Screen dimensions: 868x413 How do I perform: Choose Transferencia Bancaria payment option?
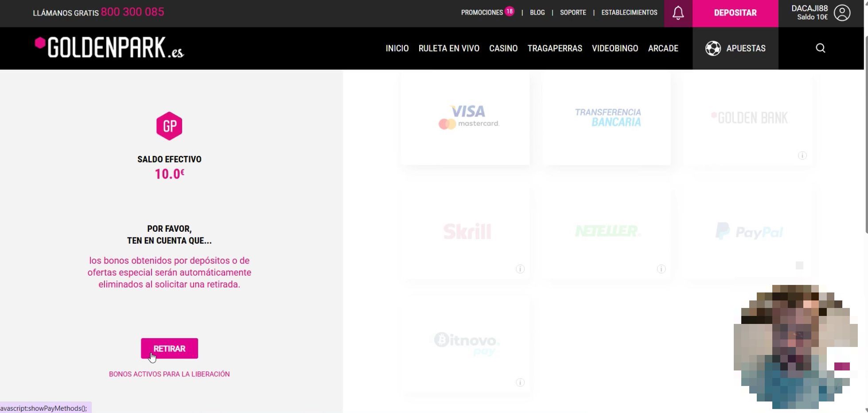pyautogui.click(x=607, y=118)
